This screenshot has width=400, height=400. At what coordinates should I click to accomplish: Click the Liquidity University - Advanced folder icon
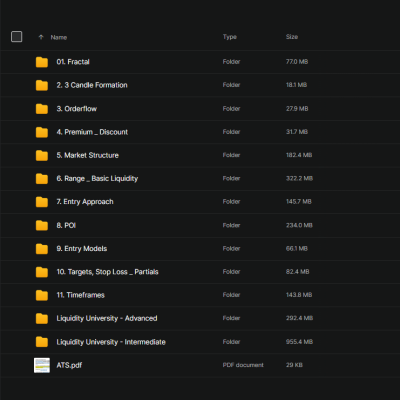point(42,318)
